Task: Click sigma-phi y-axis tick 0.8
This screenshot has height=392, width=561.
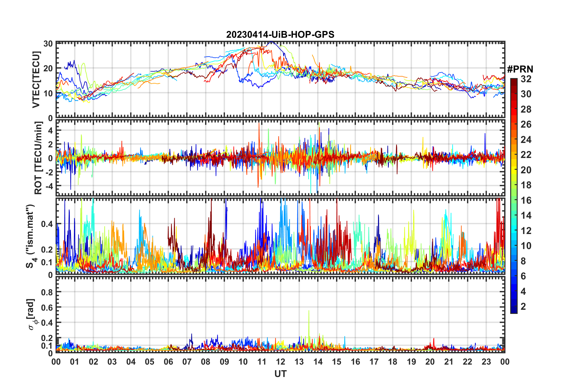Action: 47,292
